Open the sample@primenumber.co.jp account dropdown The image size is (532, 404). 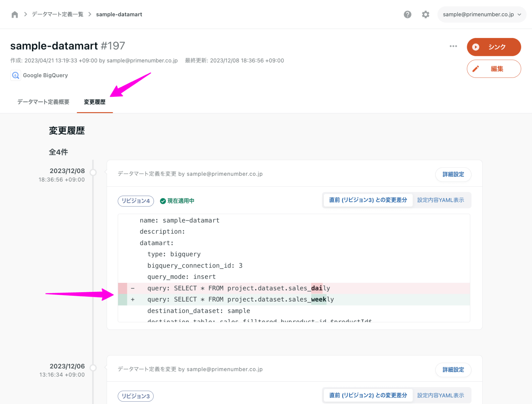(x=482, y=14)
